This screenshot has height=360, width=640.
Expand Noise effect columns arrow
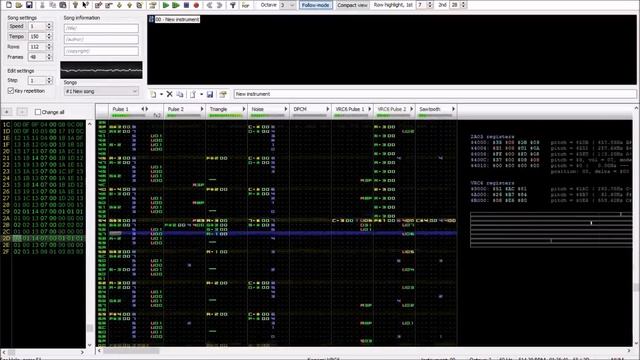click(x=286, y=109)
